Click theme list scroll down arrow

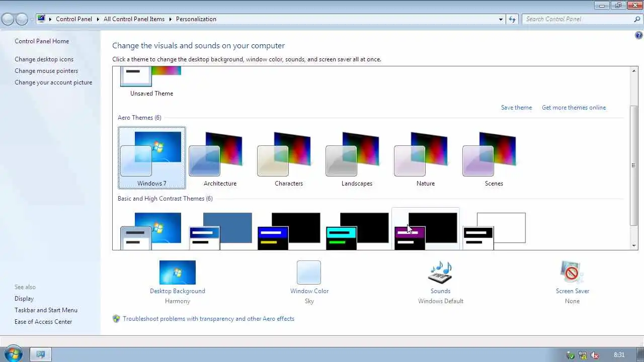point(634,246)
